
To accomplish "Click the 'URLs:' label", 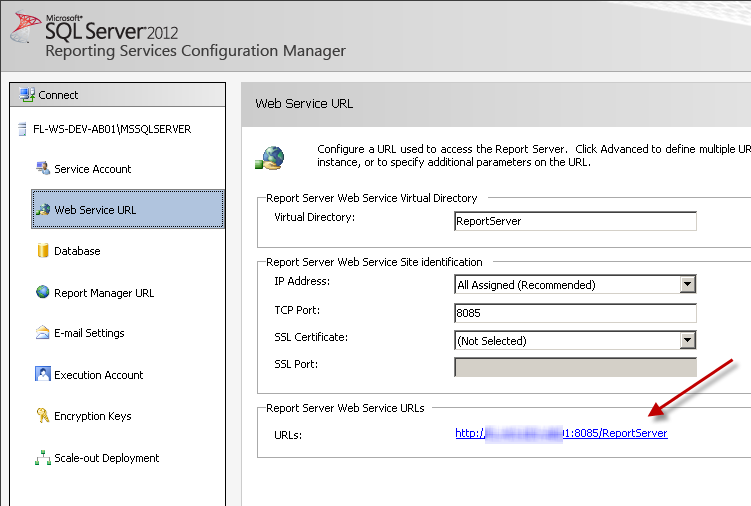I will [x=288, y=435].
